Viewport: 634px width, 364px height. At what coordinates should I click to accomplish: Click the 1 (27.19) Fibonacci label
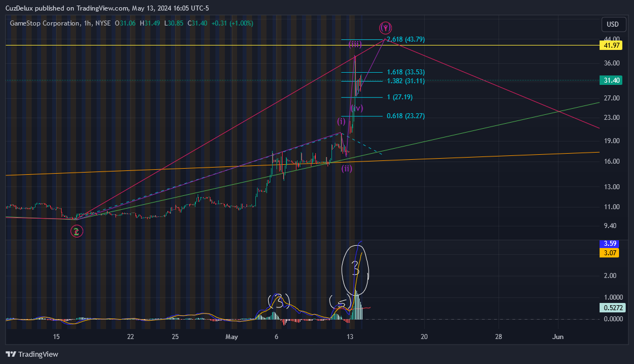(400, 97)
